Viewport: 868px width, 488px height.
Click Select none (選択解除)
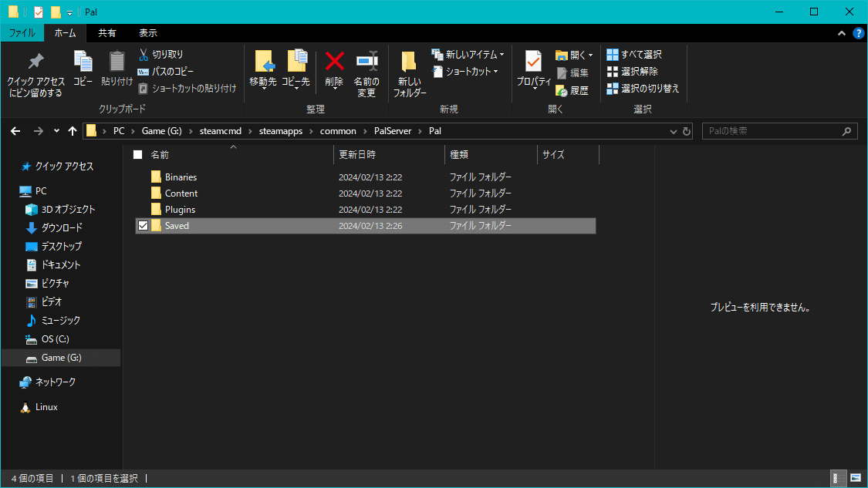point(632,72)
